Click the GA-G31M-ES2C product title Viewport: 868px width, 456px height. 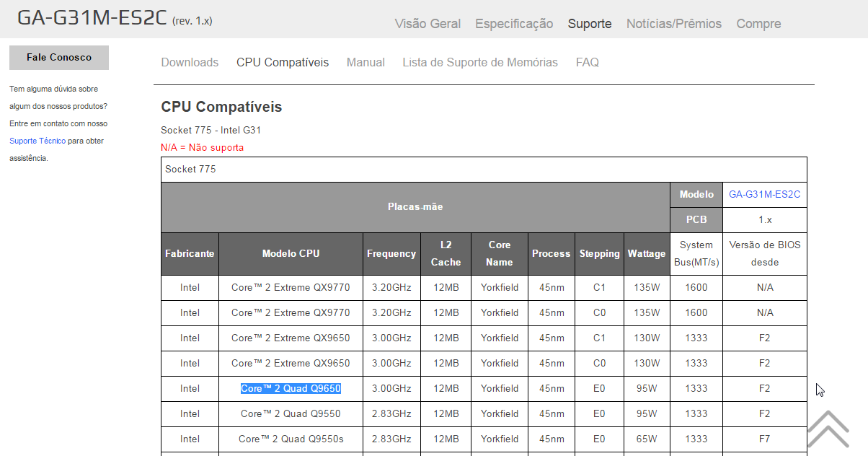[x=92, y=18]
